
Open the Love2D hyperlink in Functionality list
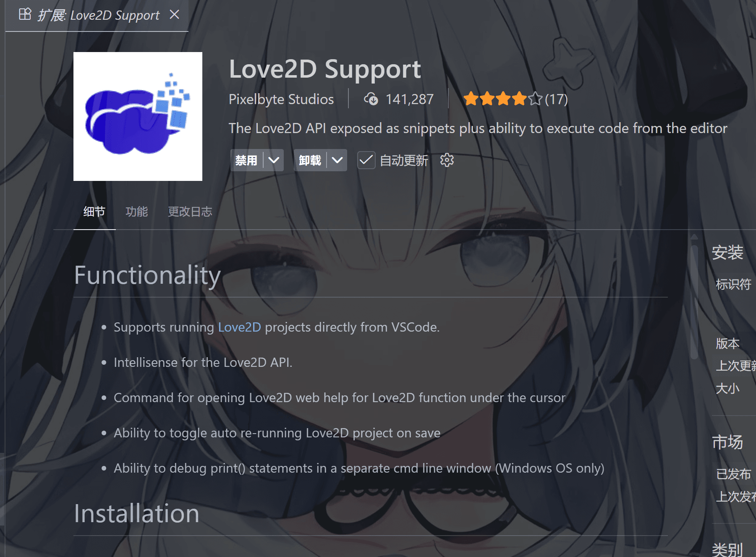pos(240,327)
